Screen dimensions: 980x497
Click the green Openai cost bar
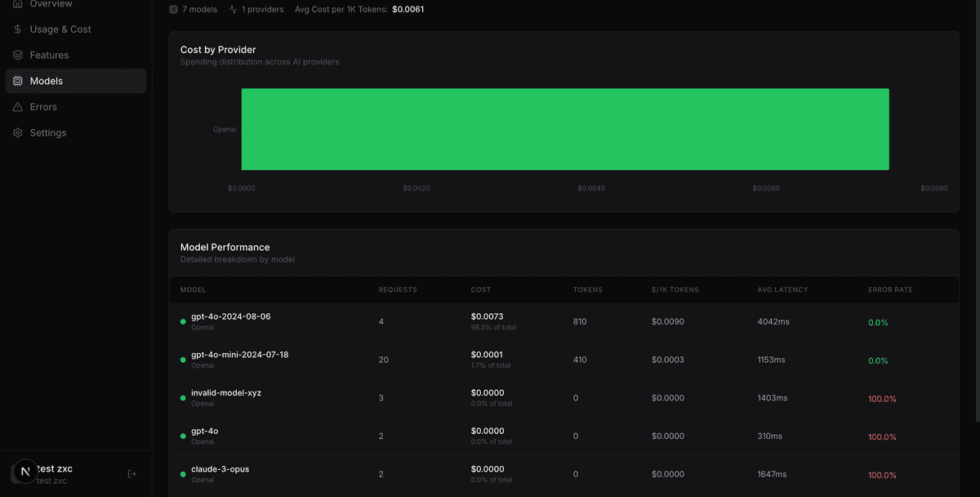click(x=564, y=129)
